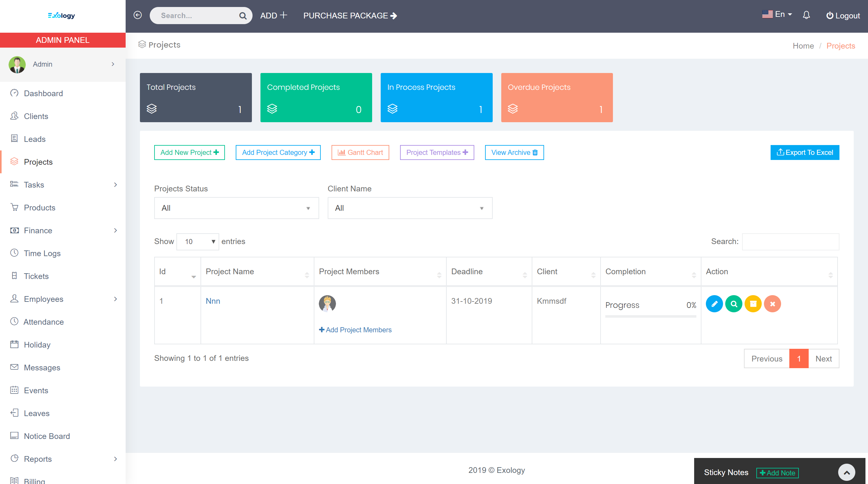Viewport: 868px width, 484px height.
Task: Click the yellow archive project icon
Action: 753,304
